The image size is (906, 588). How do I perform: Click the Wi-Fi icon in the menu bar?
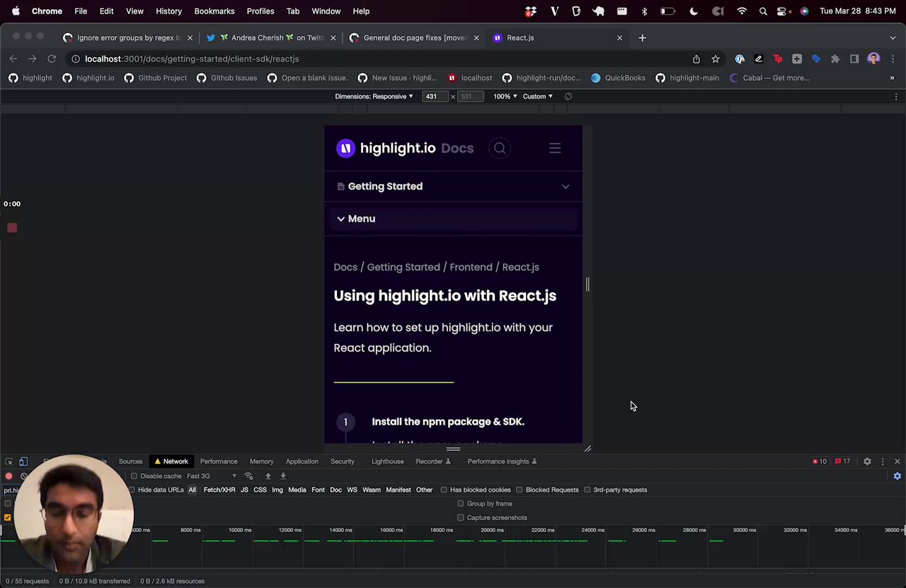pyautogui.click(x=742, y=11)
